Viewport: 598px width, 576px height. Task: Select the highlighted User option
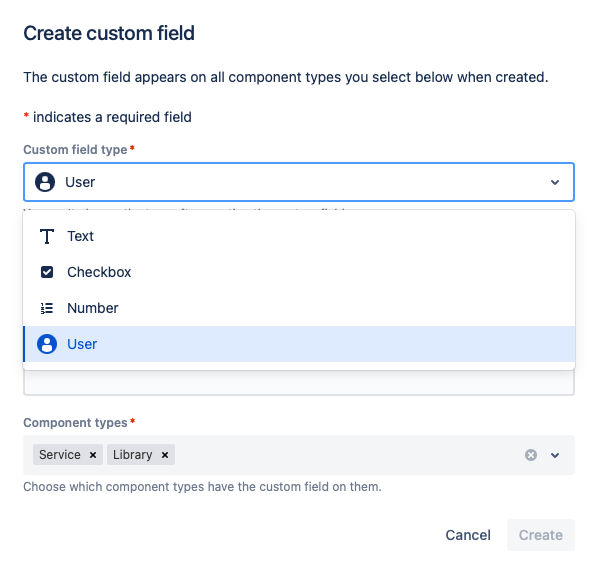(299, 344)
